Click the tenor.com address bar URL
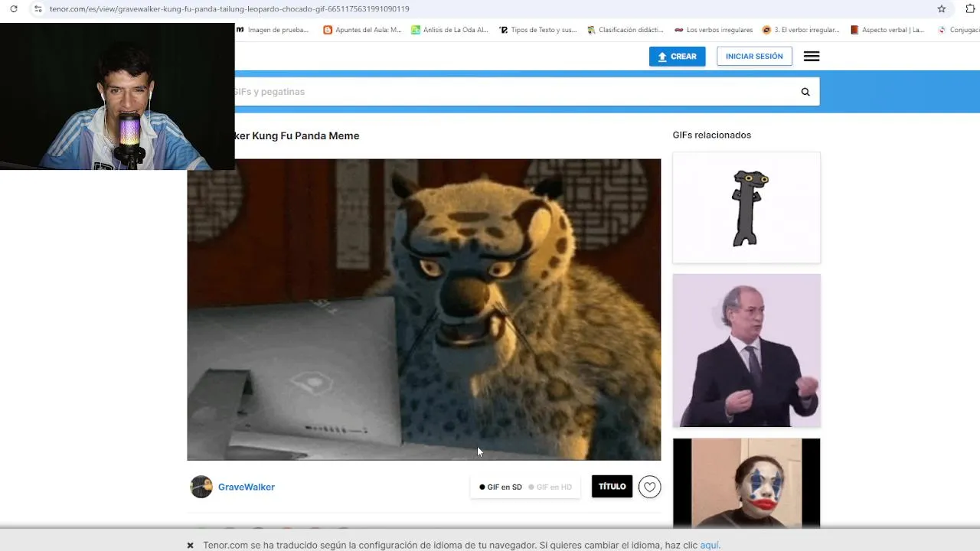980x551 pixels. (229, 9)
